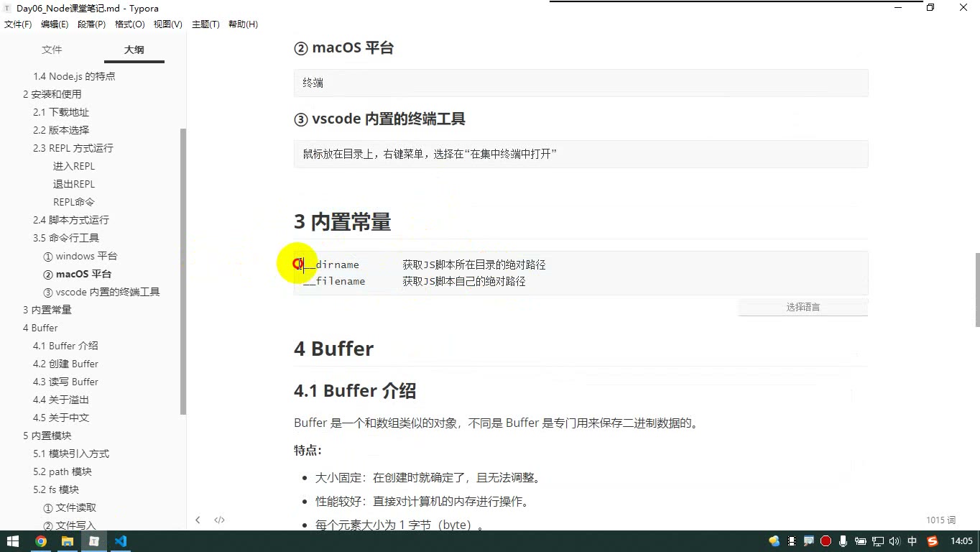The height and width of the screenshot is (552, 980).
Task: Open the 格式(O) menu
Action: [x=130, y=24]
